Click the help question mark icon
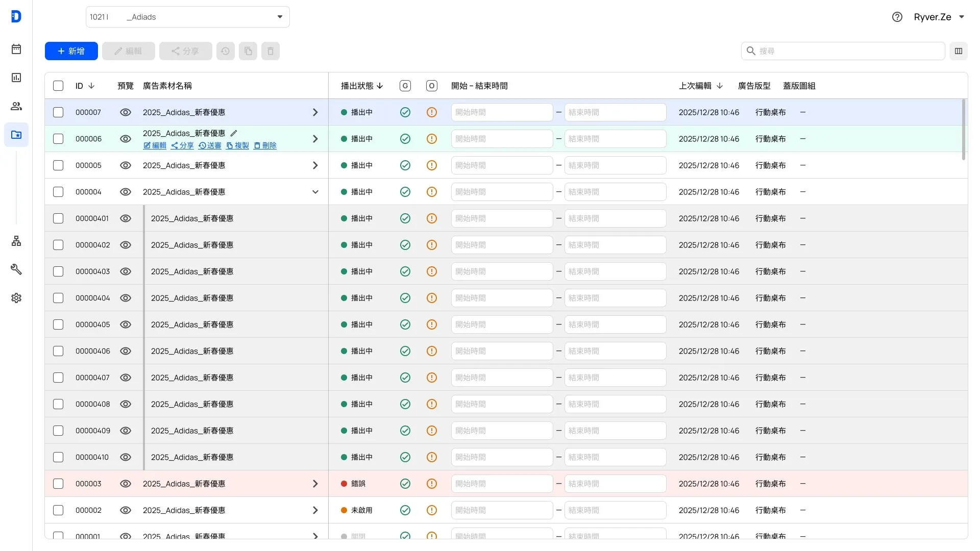Viewport: 980px width, 551px height. pyautogui.click(x=897, y=17)
